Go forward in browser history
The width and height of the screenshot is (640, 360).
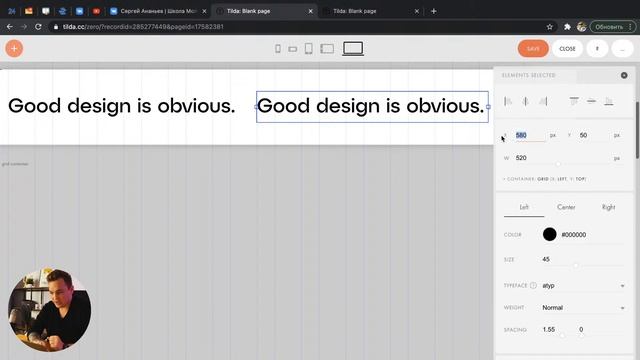[x=24, y=27]
